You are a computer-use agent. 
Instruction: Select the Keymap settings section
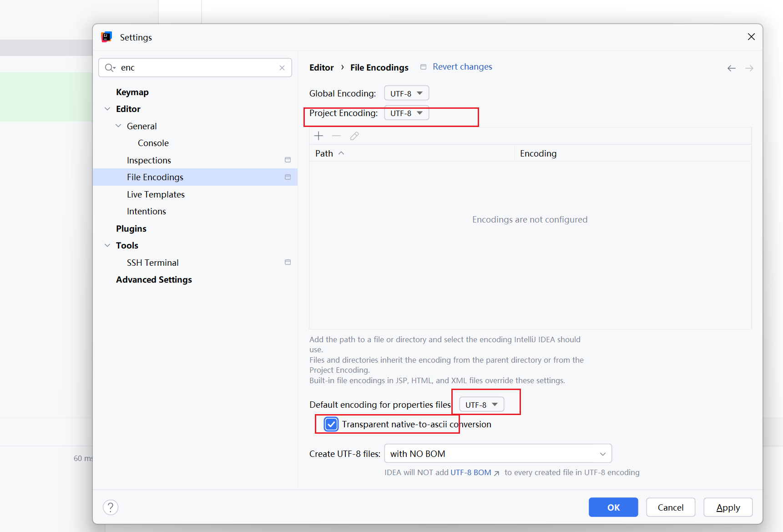tap(132, 92)
